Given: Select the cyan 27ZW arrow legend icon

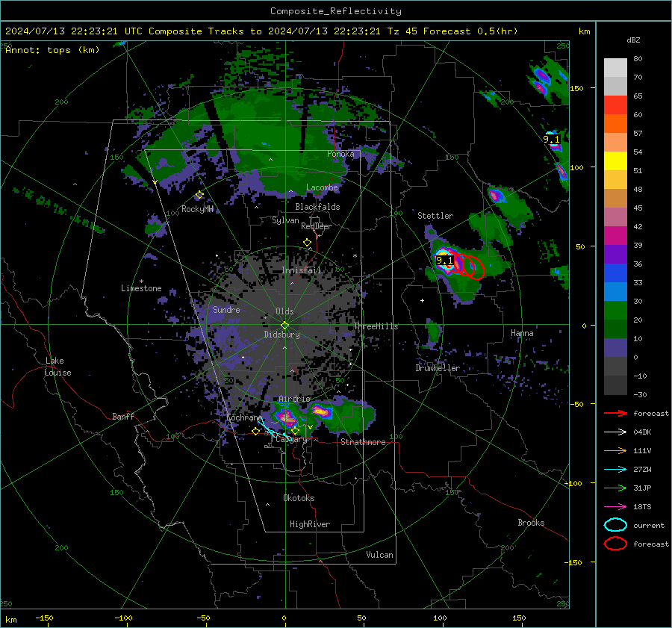Looking at the screenshot, I should [x=615, y=469].
